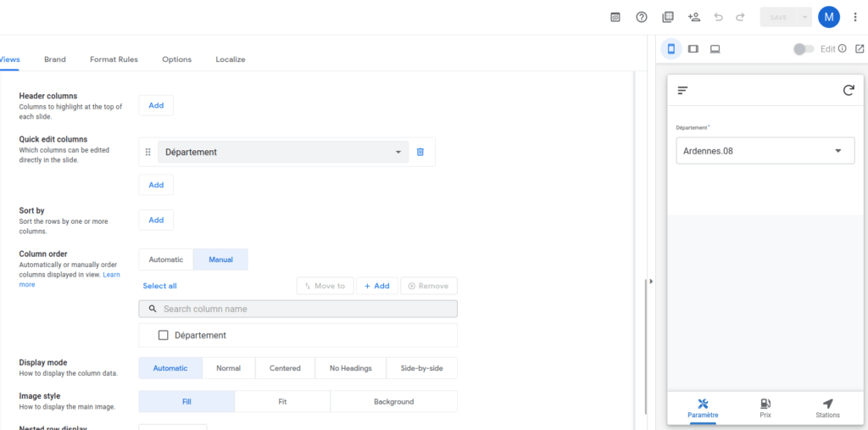Open the app preview hamburger menu
This screenshot has width=868, height=430.
point(682,90)
